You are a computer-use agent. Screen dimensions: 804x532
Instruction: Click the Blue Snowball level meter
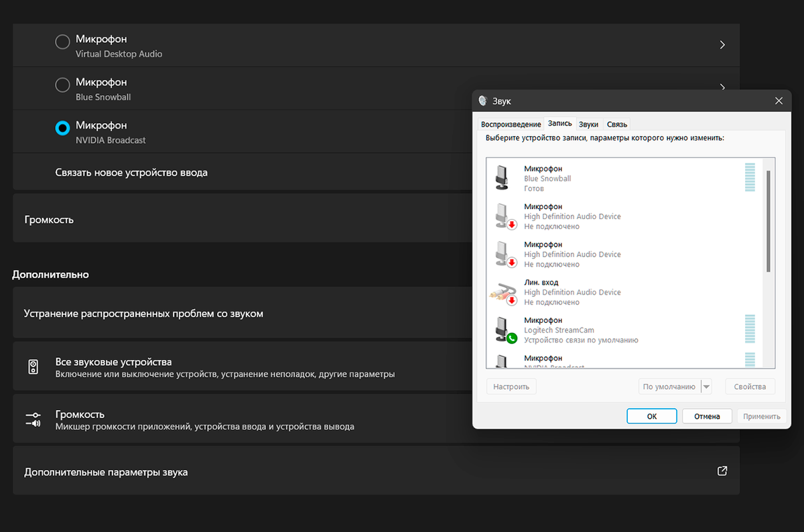[750, 178]
